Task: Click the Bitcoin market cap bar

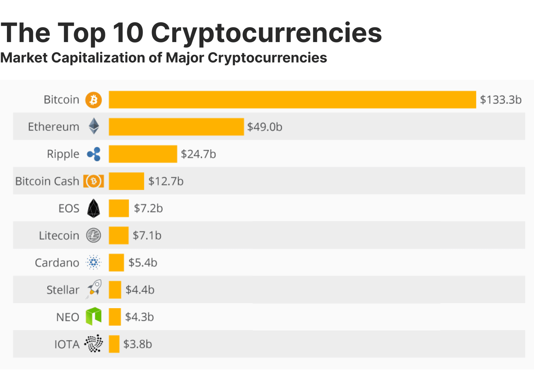Action: [x=292, y=100]
